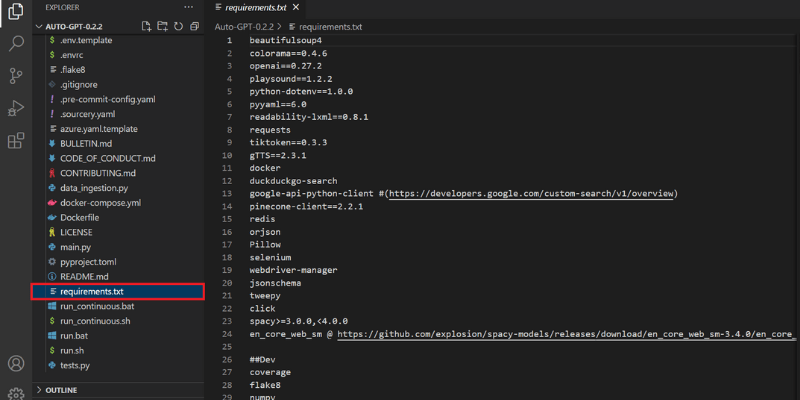Collapse all folders in Explorer
The image size is (800, 400).
194,27
